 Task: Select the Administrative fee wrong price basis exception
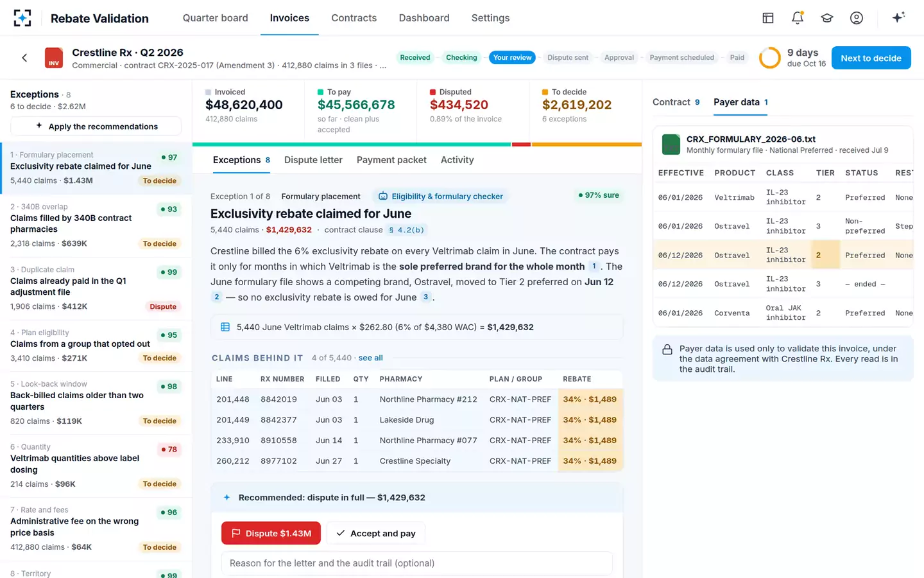pyautogui.click(x=96, y=529)
